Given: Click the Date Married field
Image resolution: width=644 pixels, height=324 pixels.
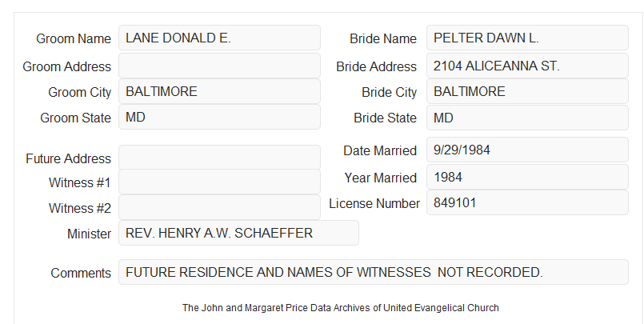Looking at the screenshot, I should coord(527,150).
